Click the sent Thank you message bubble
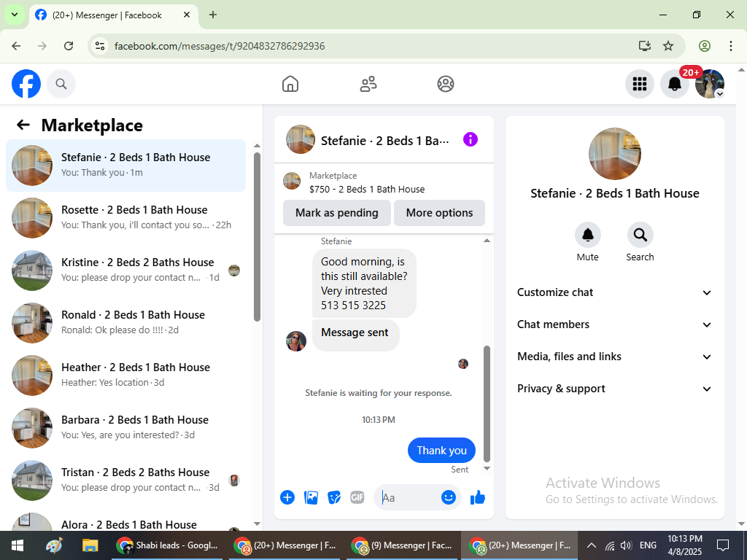The height and width of the screenshot is (560, 747). (441, 451)
